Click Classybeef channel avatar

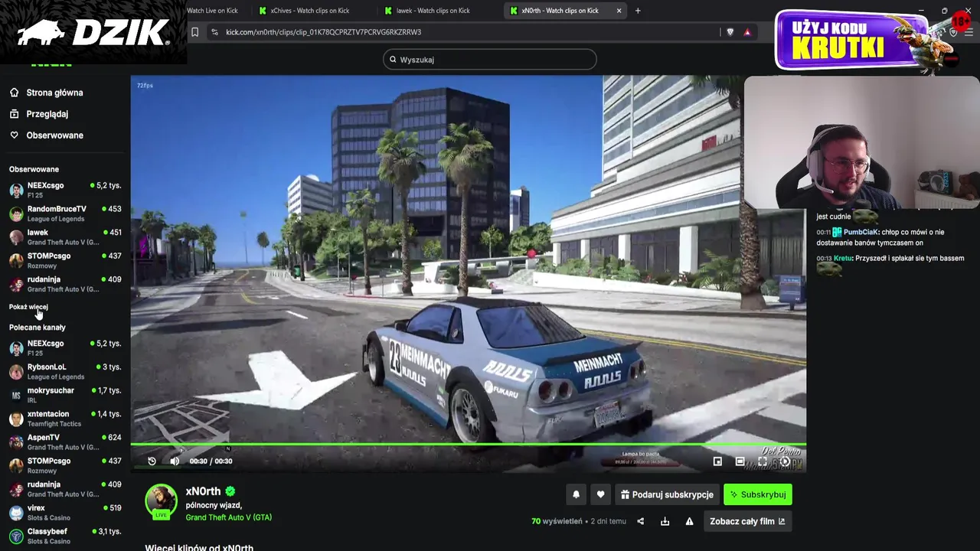(16, 536)
